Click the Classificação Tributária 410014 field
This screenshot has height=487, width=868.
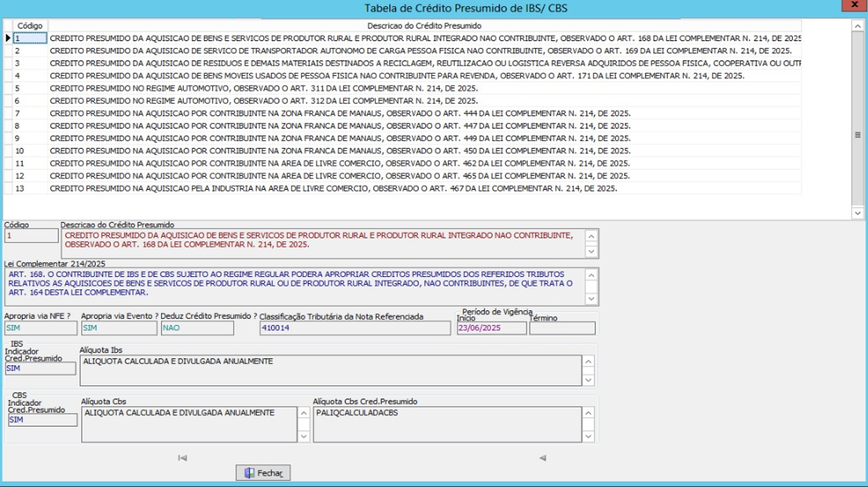(x=355, y=328)
